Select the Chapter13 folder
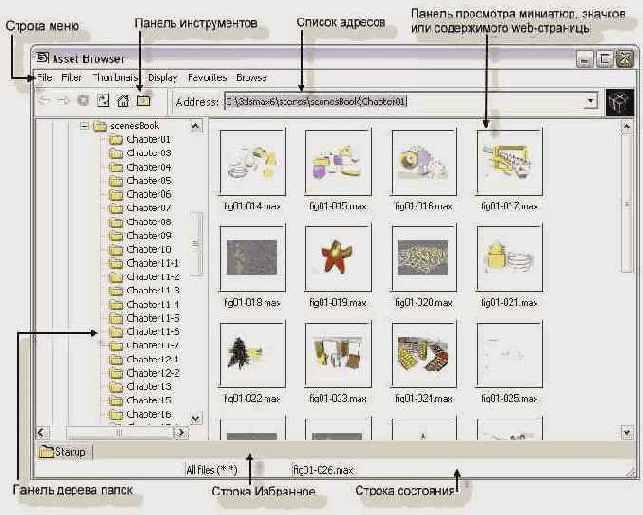Image resolution: width=643 pixels, height=515 pixels. coord(140,386)
